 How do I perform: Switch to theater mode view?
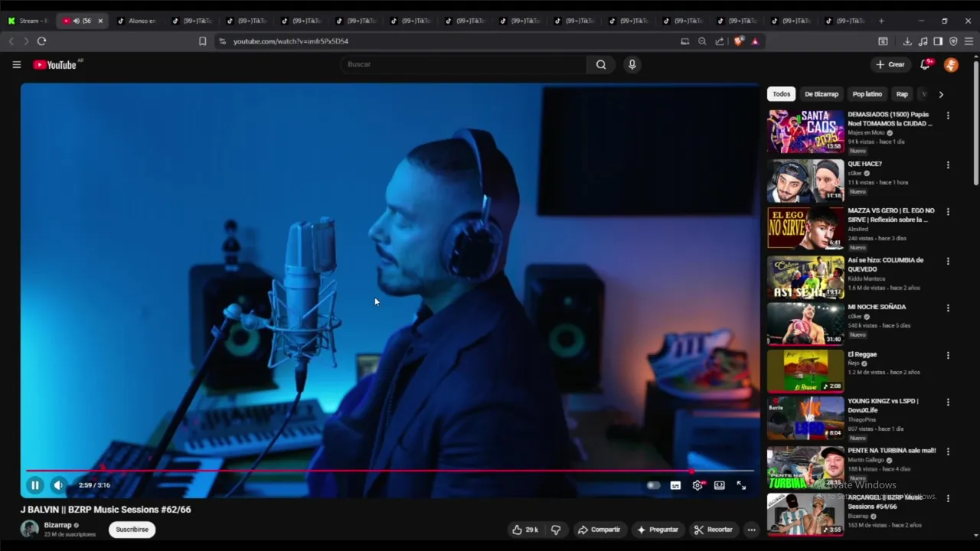pyautogui.click(x=719, y=485)
